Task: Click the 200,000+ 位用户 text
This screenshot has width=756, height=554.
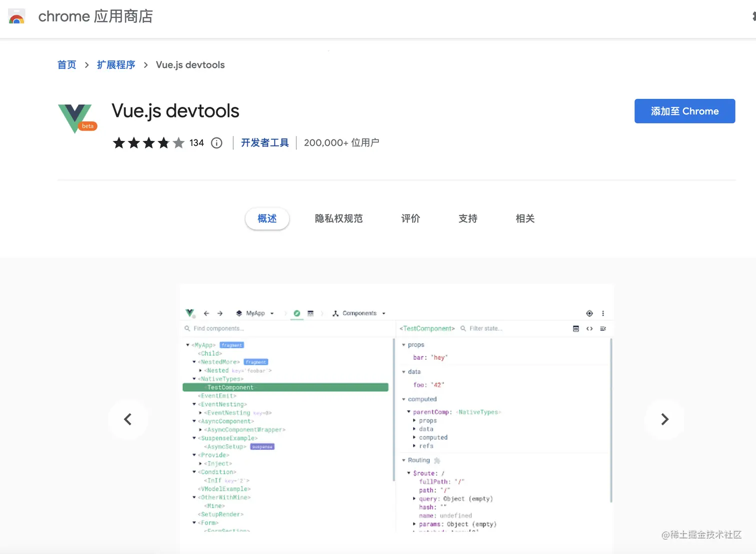Action: pos(341,143)
